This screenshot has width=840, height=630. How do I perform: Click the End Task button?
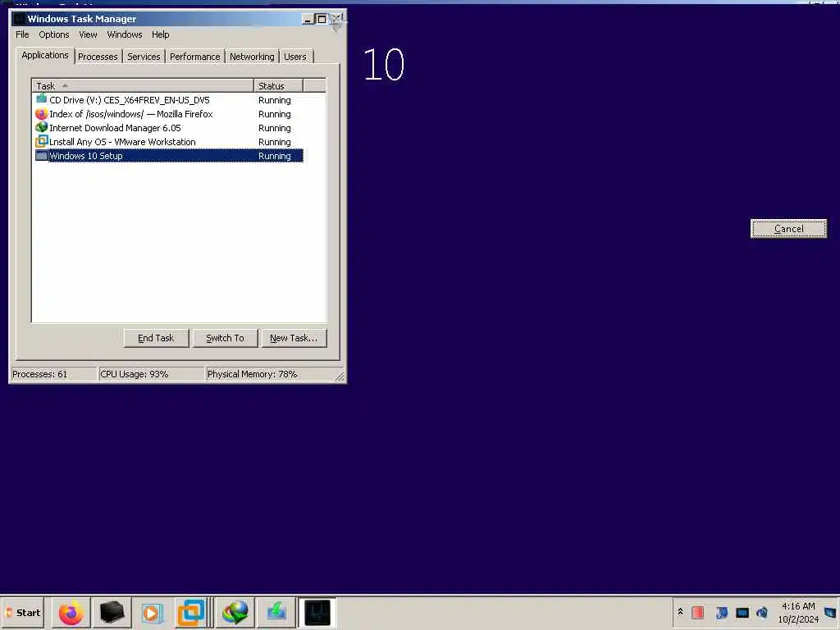click(156, 338)
